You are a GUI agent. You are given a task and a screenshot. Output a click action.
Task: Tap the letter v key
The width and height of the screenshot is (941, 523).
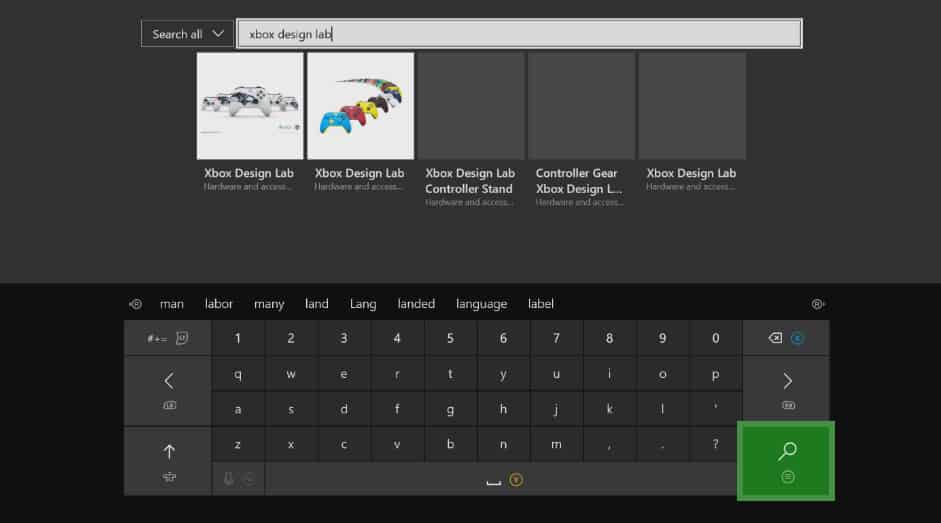[x=397, y=444]
